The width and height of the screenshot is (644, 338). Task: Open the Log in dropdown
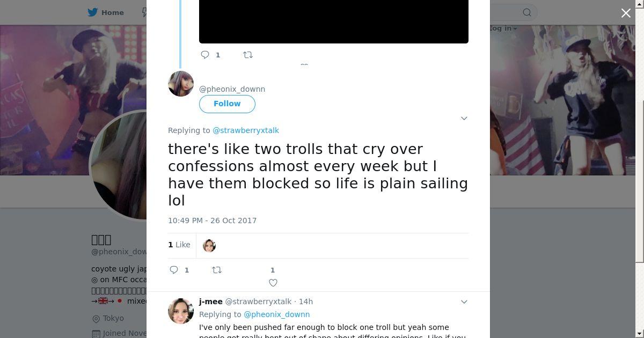[502, 28]
